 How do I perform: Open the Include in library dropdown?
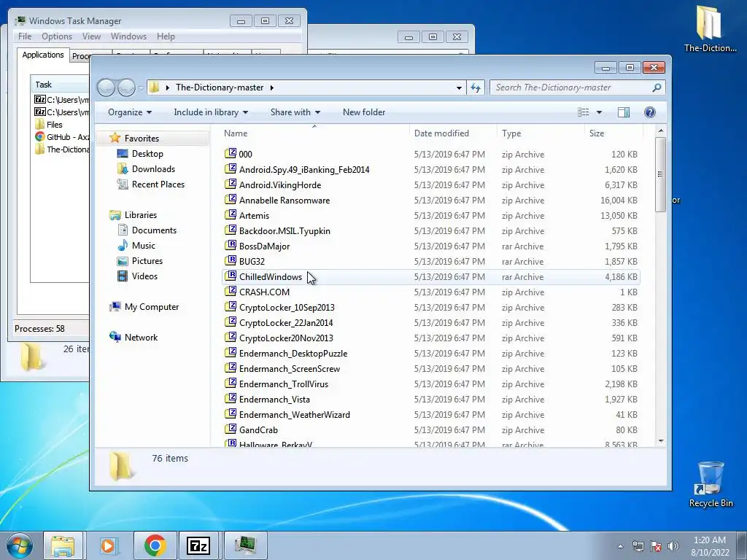coord(211,112)
